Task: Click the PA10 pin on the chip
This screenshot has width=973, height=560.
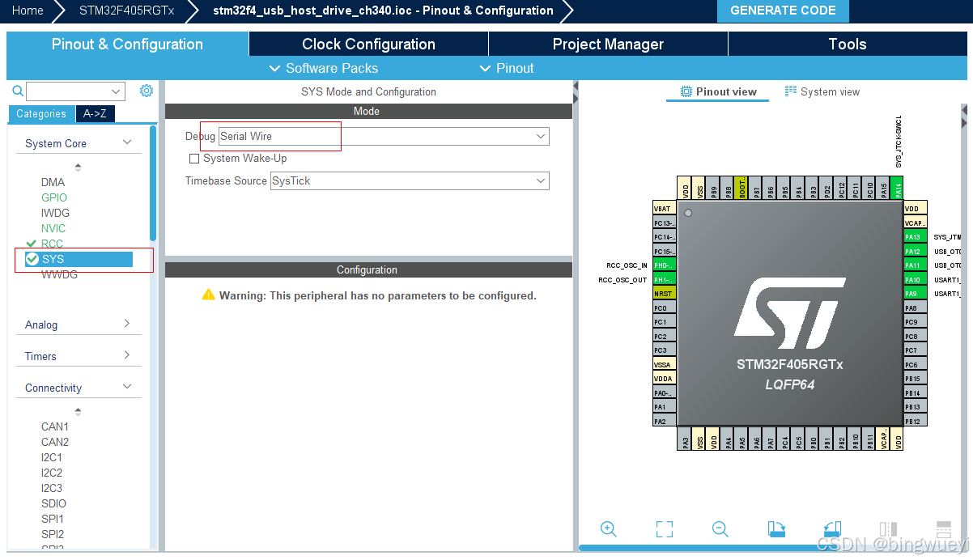Action: click(915, 279)
